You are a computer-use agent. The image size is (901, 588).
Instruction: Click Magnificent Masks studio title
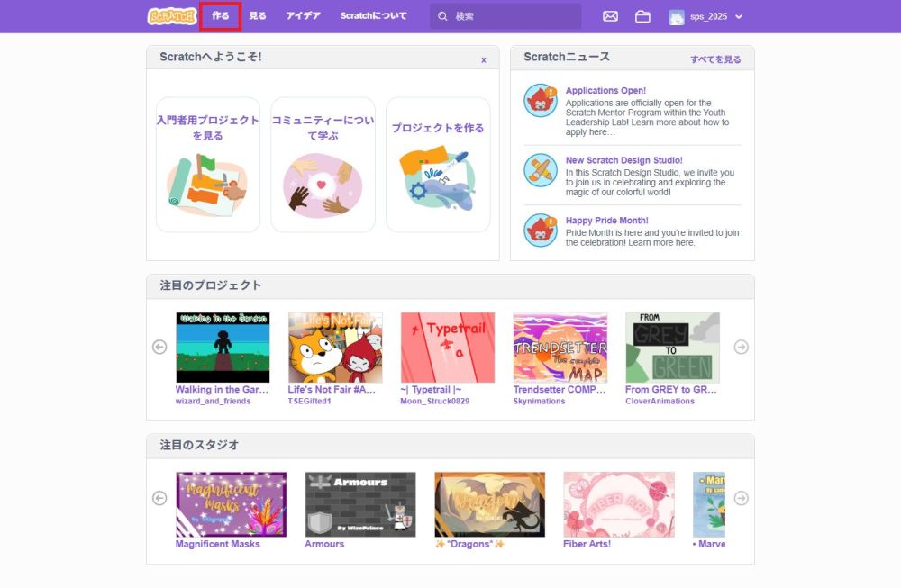pos(218,544)
